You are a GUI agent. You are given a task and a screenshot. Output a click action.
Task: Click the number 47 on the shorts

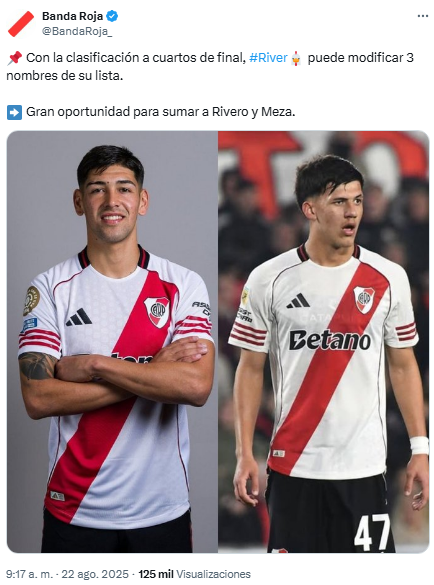coord(372,532)
